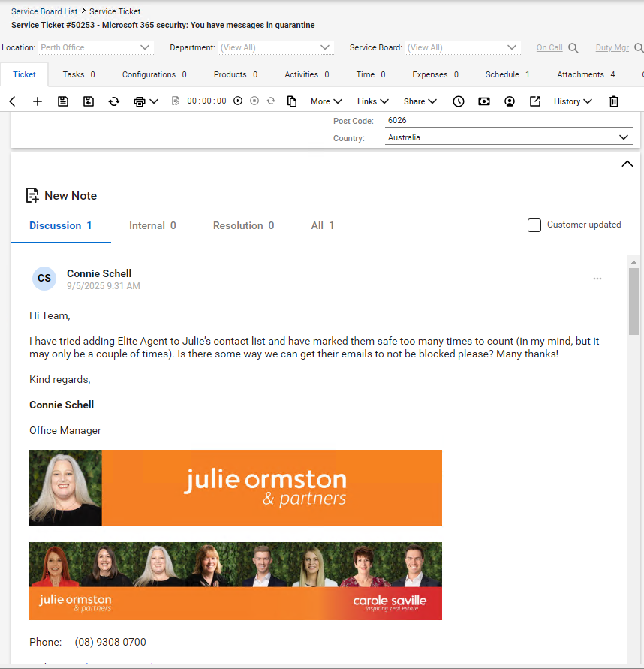
Task: Open the Time tab
Action: pos(371,74)
